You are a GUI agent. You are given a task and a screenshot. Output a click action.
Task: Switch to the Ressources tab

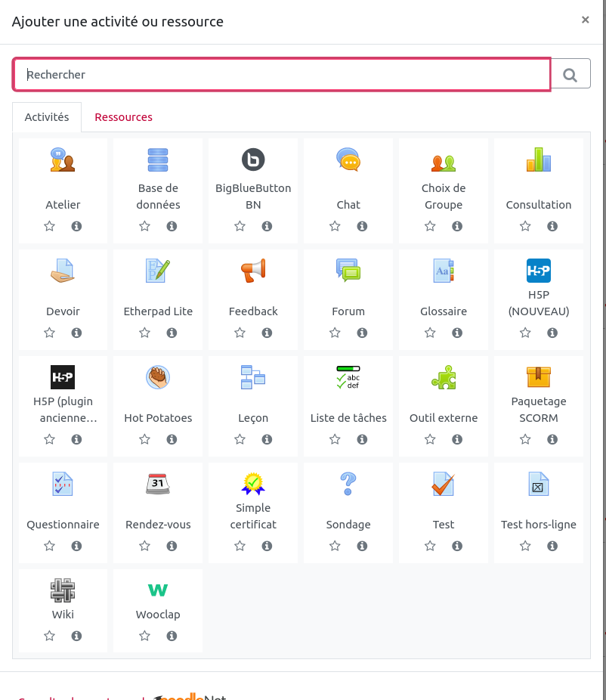pyautogui.click(x=123, y=117)
